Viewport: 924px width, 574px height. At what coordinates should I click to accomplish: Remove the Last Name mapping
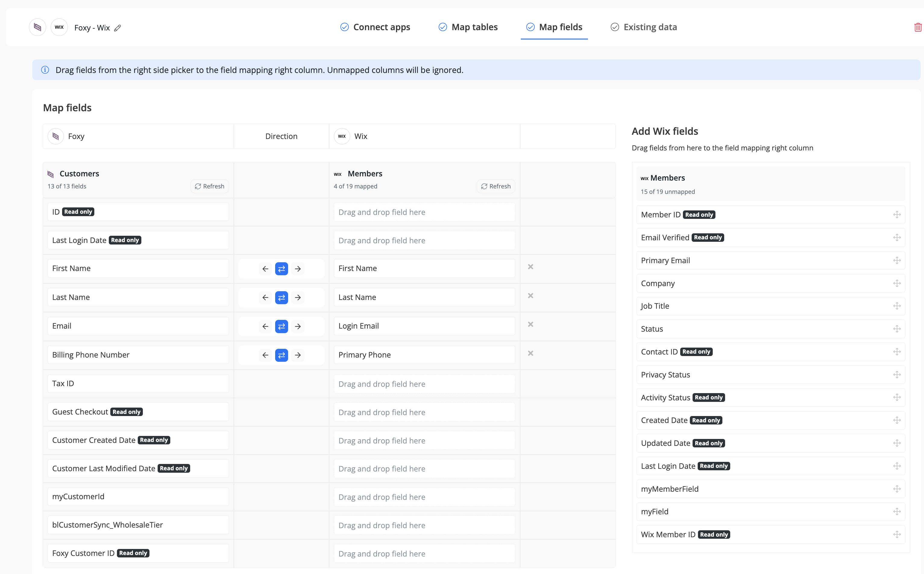coord(530,296)
